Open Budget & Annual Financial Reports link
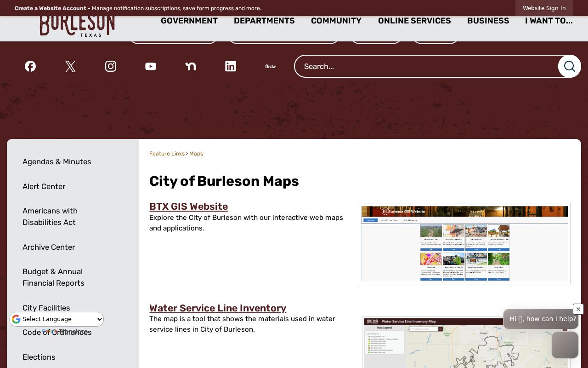588x368 pixels. (53, 277)
